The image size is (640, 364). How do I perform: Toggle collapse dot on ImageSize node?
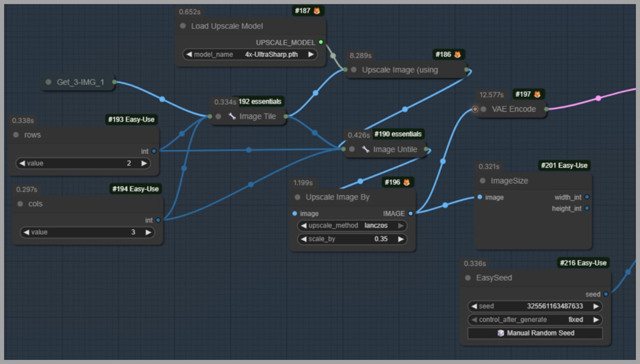click(483, 181)
